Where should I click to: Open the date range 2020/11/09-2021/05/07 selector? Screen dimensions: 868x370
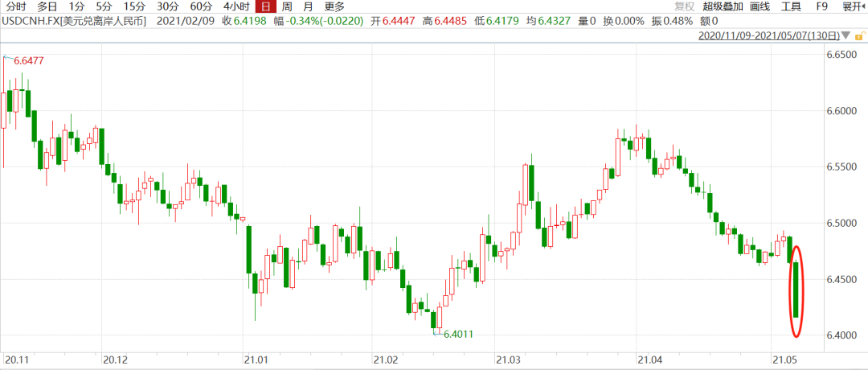coord(768,35)
